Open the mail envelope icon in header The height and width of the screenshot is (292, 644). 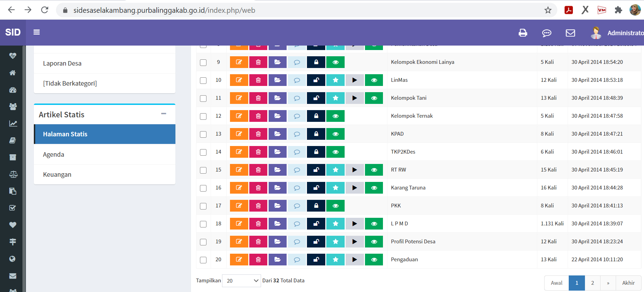click(570, 33)
